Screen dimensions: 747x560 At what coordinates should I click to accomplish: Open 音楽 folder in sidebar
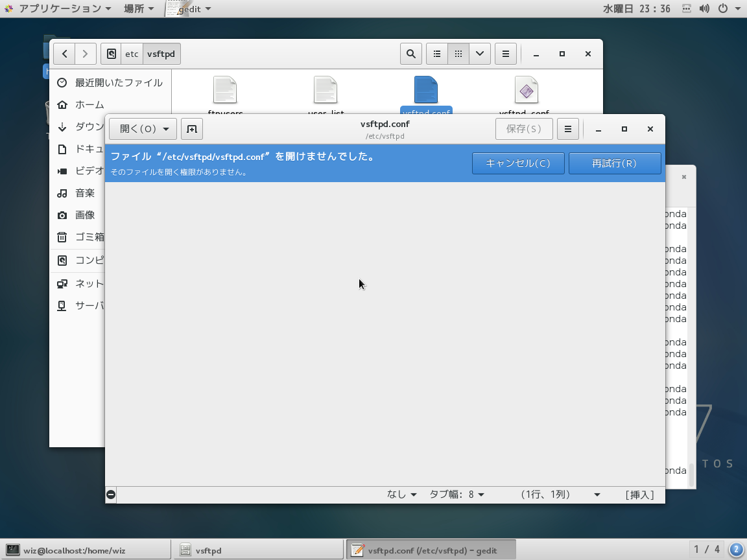tap(78, 193)
